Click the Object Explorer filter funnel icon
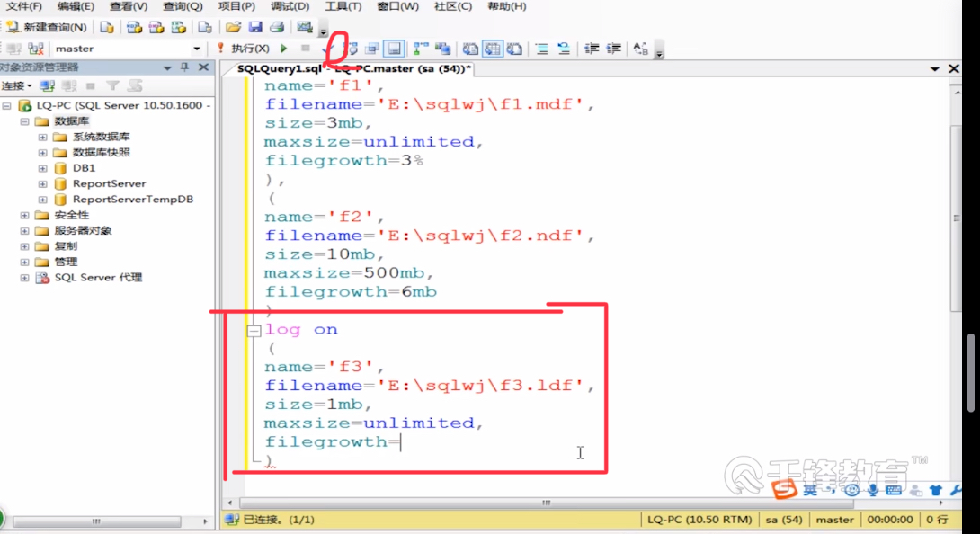 coord(112,85)
